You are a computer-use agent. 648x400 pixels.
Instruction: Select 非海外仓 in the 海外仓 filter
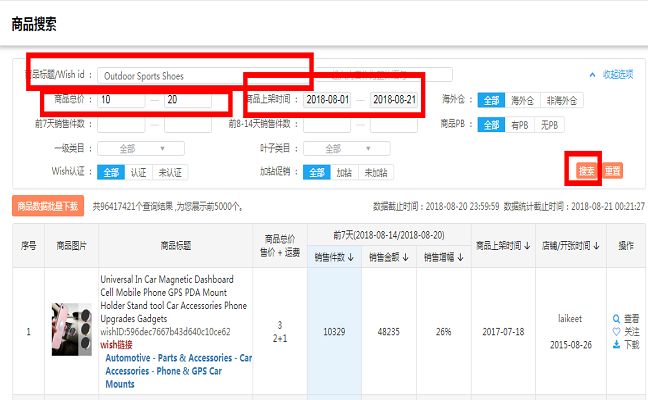point(561,100)
